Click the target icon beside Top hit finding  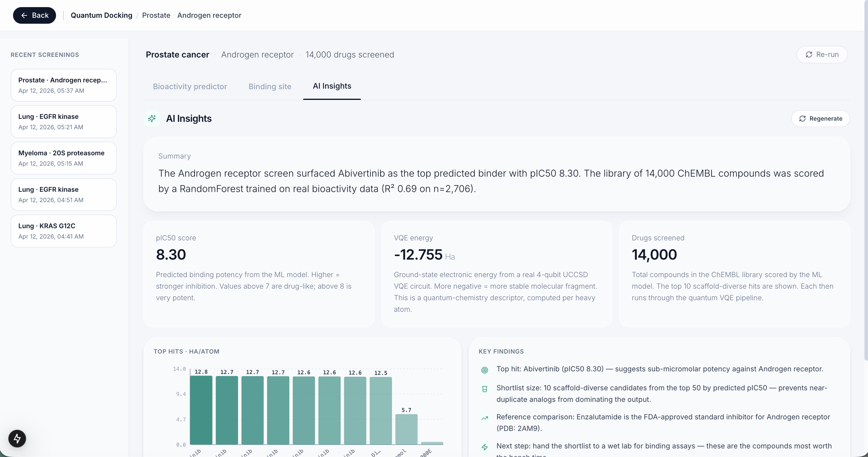484,370
